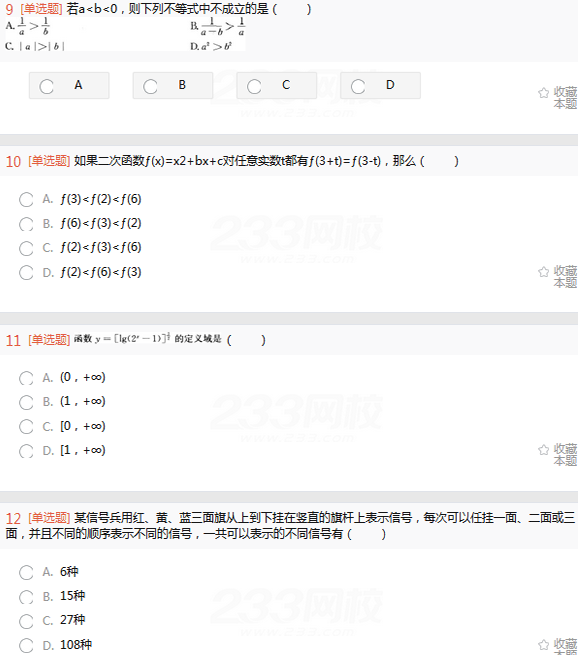Choose option D f(2)<f(6)<f(3)

coord(26,274)
